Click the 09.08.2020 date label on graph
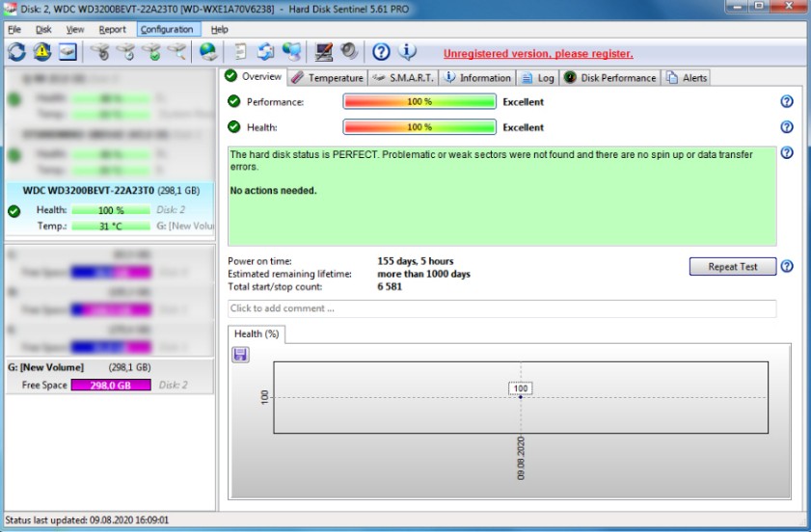 pos(521,458)
